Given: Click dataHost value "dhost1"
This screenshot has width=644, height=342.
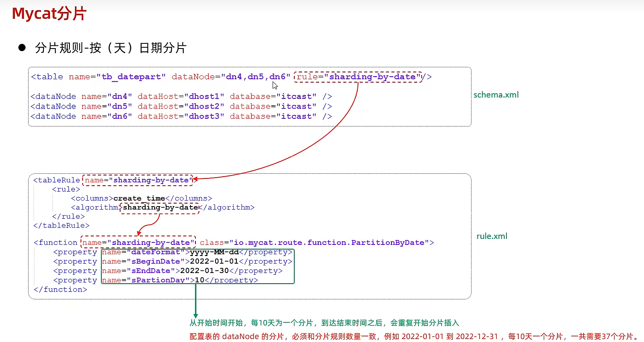Looking at the screenshot, I should click(x=204, y=97).
